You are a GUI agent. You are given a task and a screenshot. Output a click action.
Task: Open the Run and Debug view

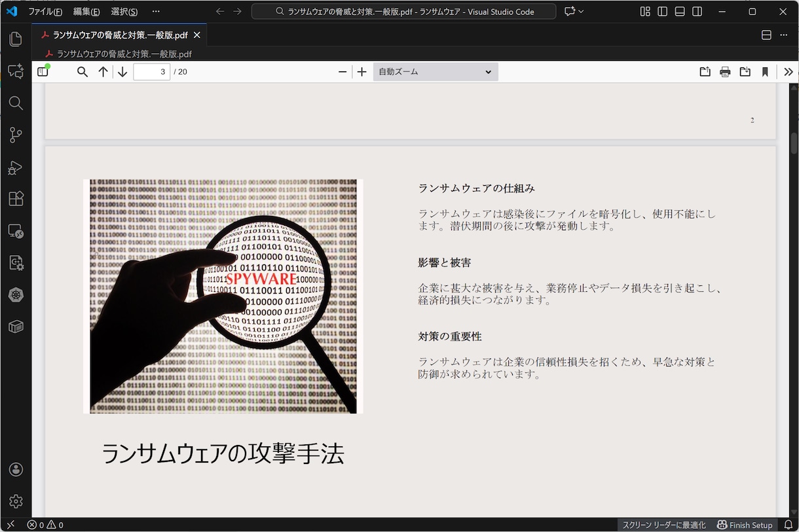click(x=16, y=167)
